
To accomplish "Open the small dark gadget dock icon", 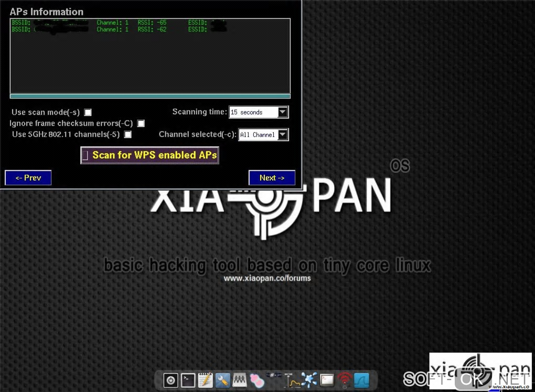I will pyautogui.click(x=274, y=376).
